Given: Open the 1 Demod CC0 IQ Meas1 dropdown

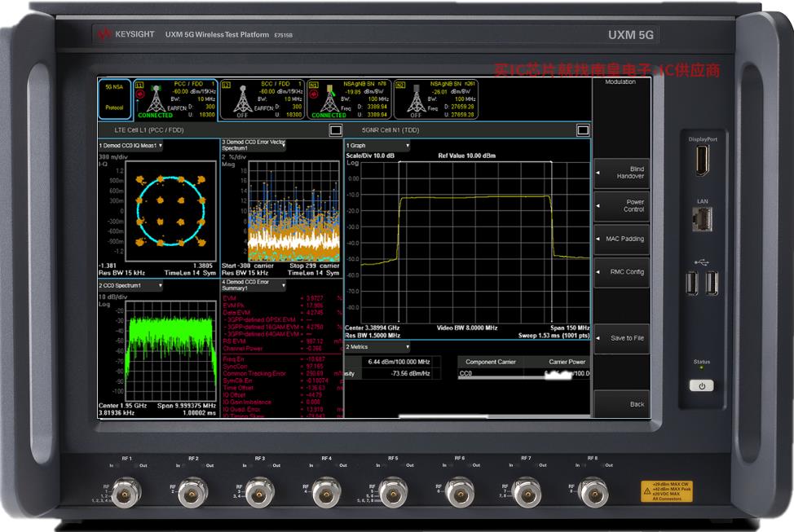Looking at the screenshot, I should (x=130, y=146).
